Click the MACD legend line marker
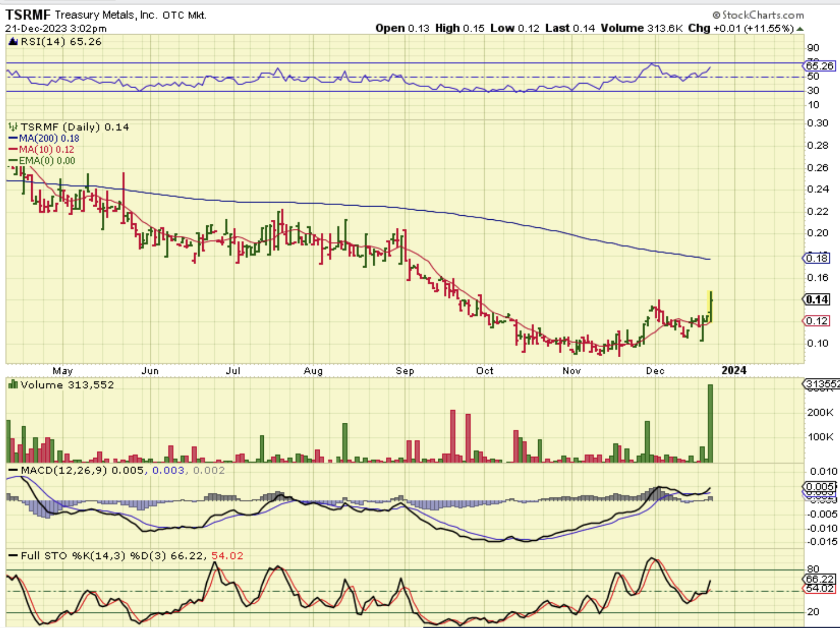Screen dimensions: 840x628 pyautogui.click(x=13, y=471)
